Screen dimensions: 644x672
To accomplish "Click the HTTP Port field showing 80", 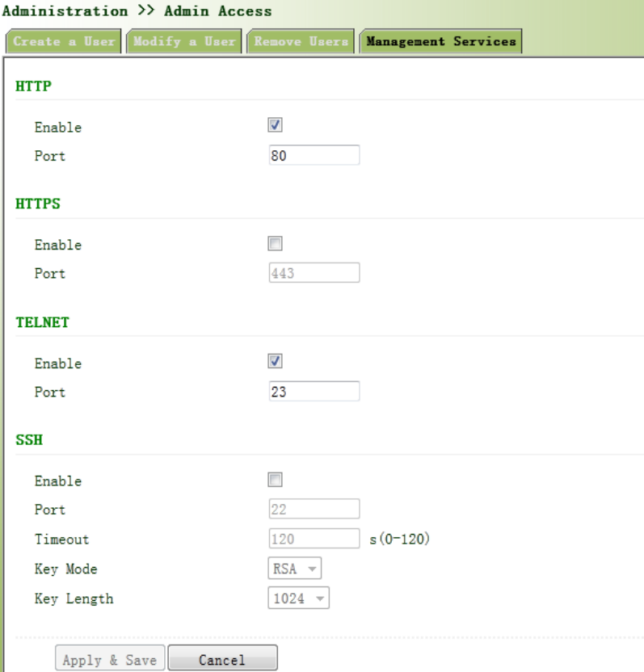I will 314,155.
